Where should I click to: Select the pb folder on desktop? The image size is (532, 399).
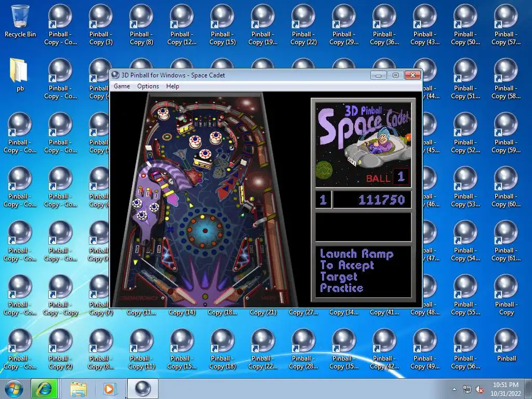pyautogui.click(x=20, y=75)
